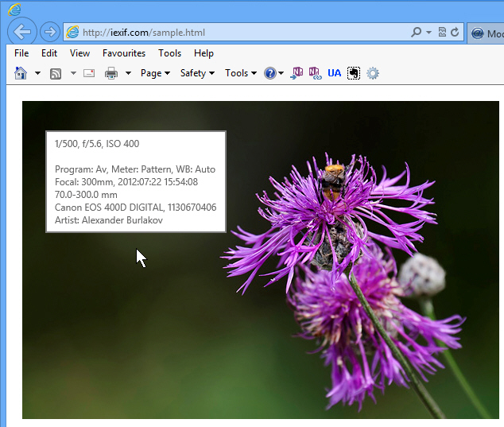Click the RSS feeds icon
The height and width of the screenshot is (427, 504).
(56, 74)
